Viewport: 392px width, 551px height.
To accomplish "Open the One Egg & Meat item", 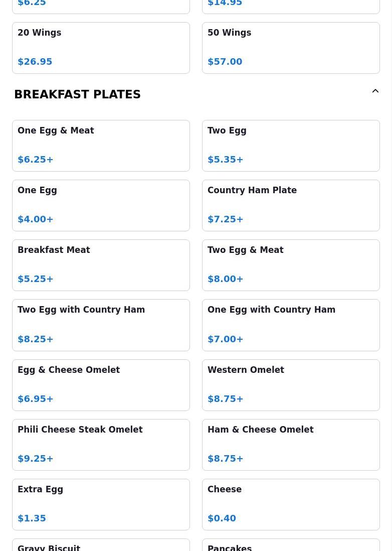I will click(x=101, y=146).
